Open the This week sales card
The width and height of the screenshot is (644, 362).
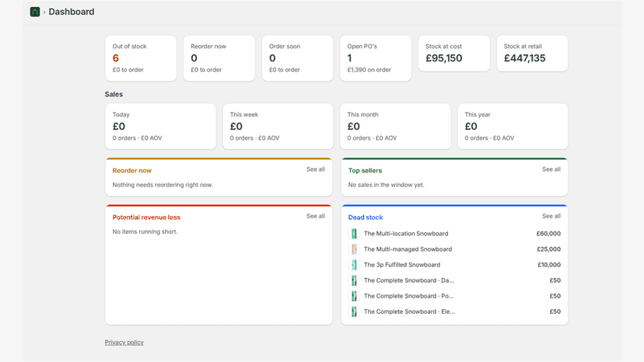[x=278, y=127]
